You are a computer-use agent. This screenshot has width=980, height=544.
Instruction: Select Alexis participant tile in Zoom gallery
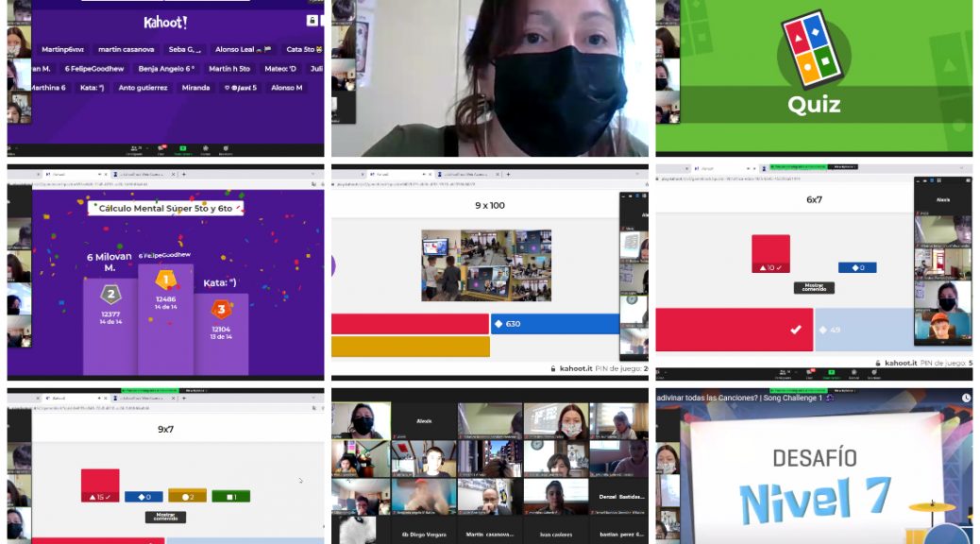click(425, 420)
